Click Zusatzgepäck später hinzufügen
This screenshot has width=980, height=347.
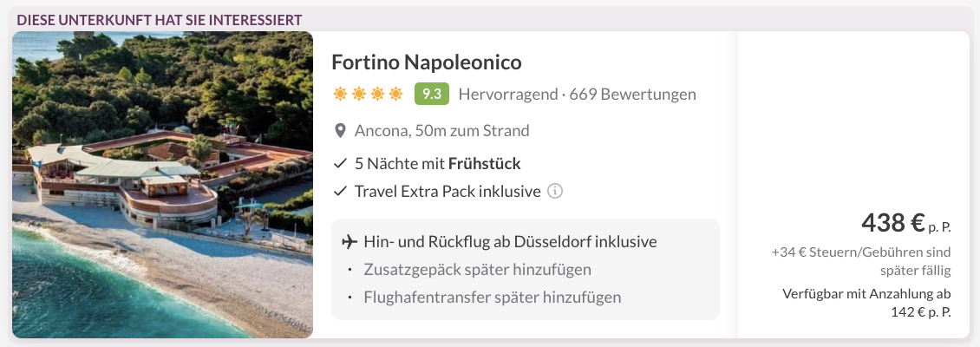(x=478, y=270)
